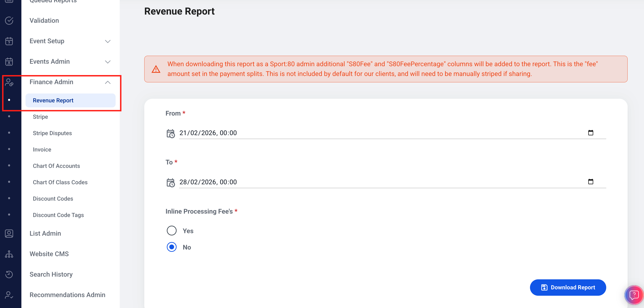The image size is (644, 308).
Task: Open calendar picker for From date
Action: 591,132
